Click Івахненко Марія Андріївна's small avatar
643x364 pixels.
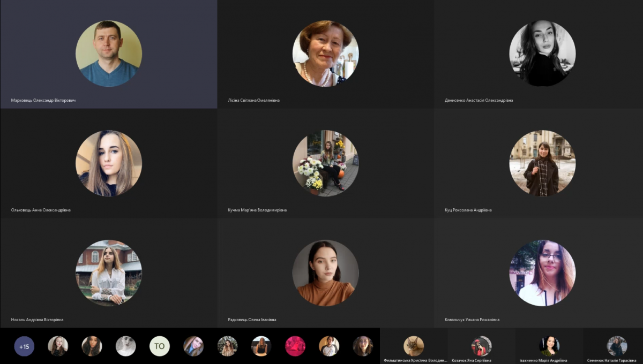[x=549, y=346]
